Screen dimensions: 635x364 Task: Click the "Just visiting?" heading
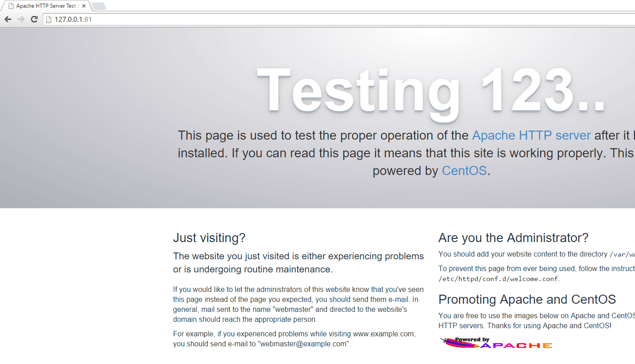209,238
